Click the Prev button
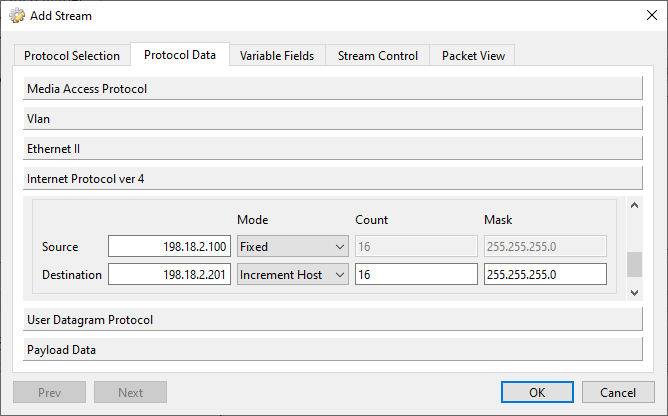 [49, 392]
